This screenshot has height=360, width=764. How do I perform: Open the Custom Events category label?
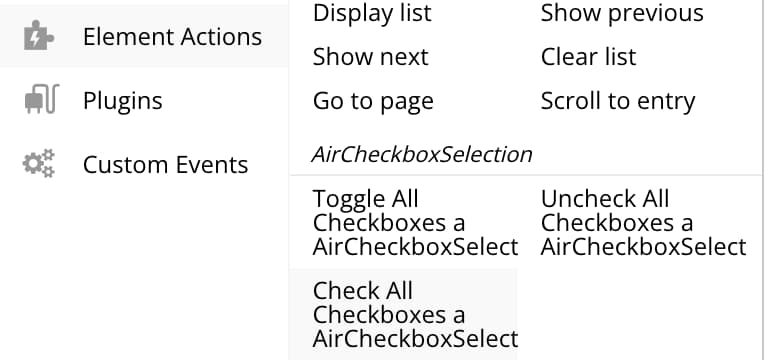pyautogui.click(x=166, y=165)
